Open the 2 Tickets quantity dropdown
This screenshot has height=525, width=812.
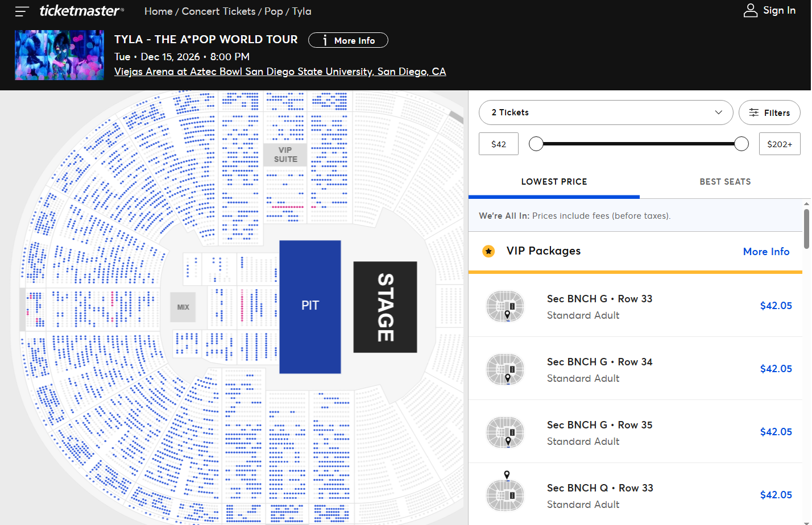pos(606,113)
